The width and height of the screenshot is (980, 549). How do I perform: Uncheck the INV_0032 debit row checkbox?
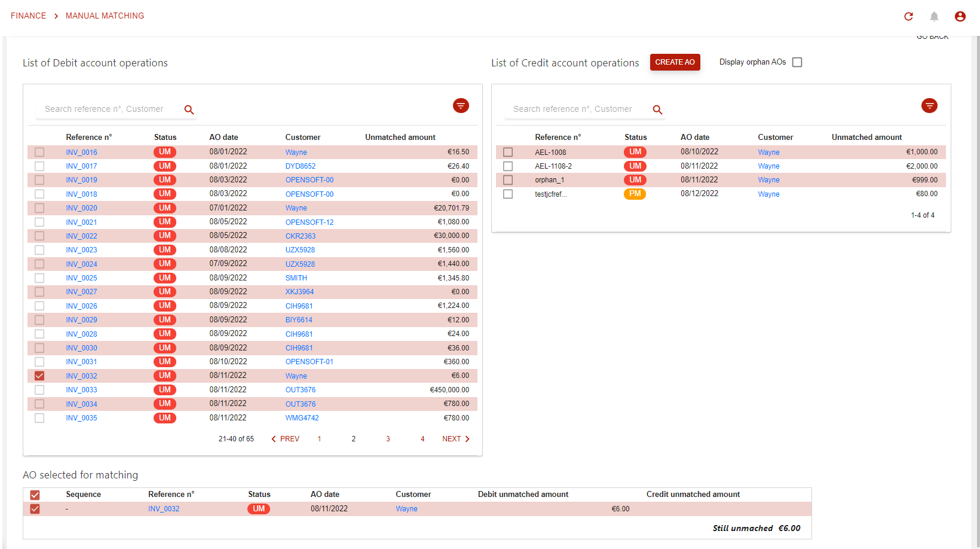coord(39,376)
